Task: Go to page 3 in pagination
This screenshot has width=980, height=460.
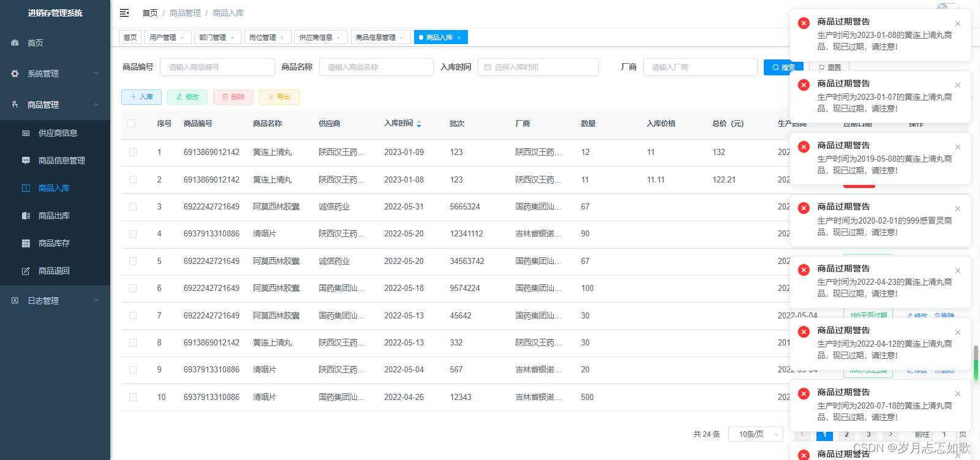Action: (x=869, y=434)
